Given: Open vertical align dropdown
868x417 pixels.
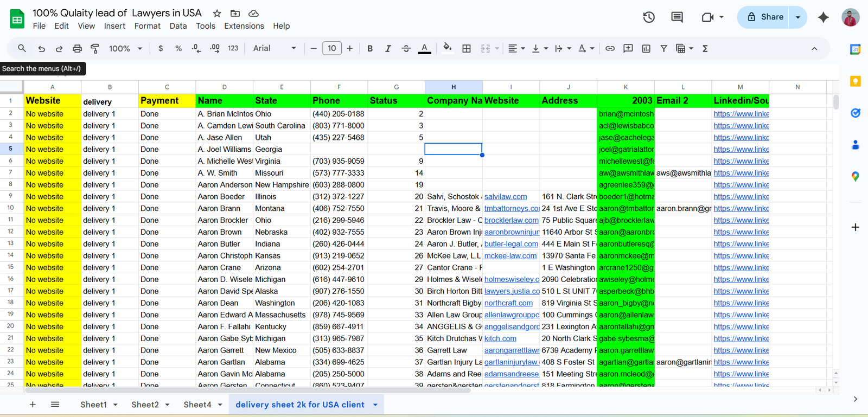Looking at the screenshot, I should (x=540, y=49).
